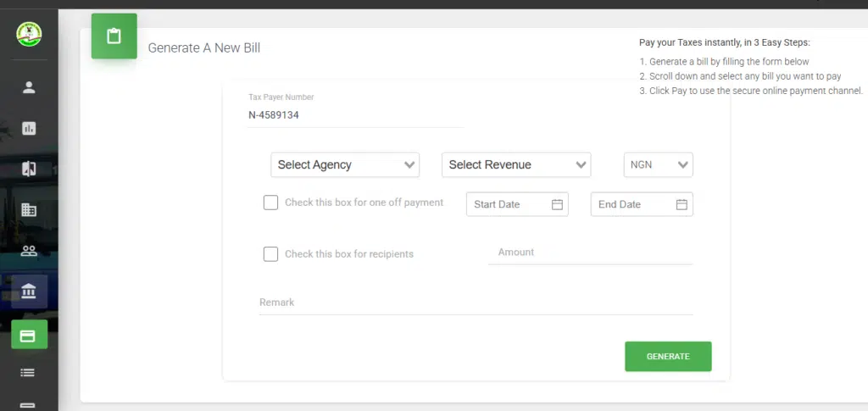Click 'Check this box for one off payment' label
The image size is (868, 411).
(364, 203)
